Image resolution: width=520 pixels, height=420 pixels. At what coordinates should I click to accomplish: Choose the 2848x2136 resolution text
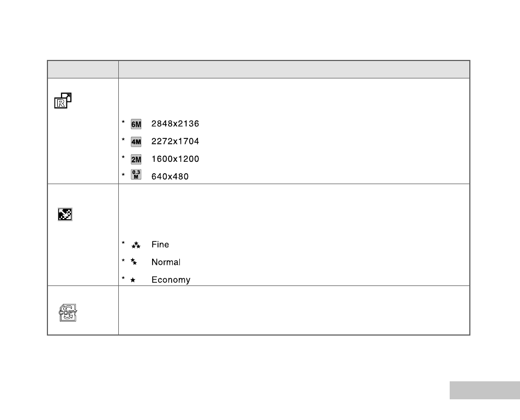175,124
